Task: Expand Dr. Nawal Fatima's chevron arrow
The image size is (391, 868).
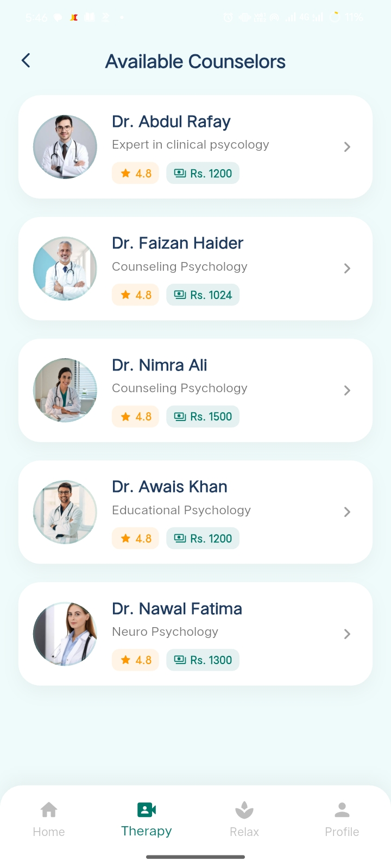Action: coord(348,634)
